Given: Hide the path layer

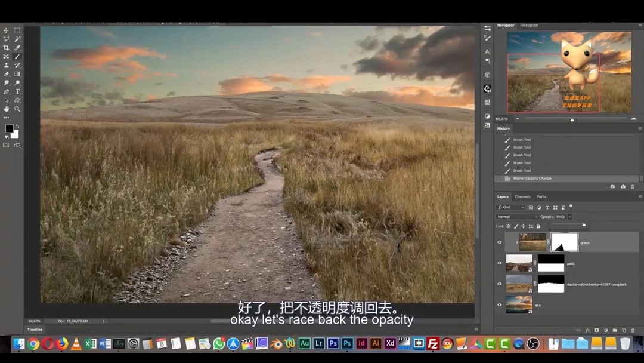Looking at the screenshot, I should (499, 263).
